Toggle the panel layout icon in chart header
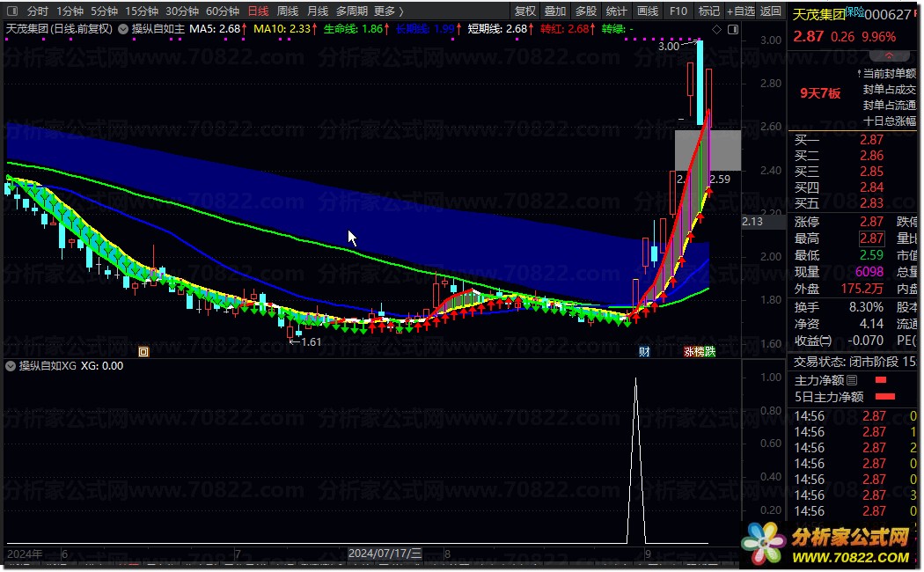 [733, 29]
